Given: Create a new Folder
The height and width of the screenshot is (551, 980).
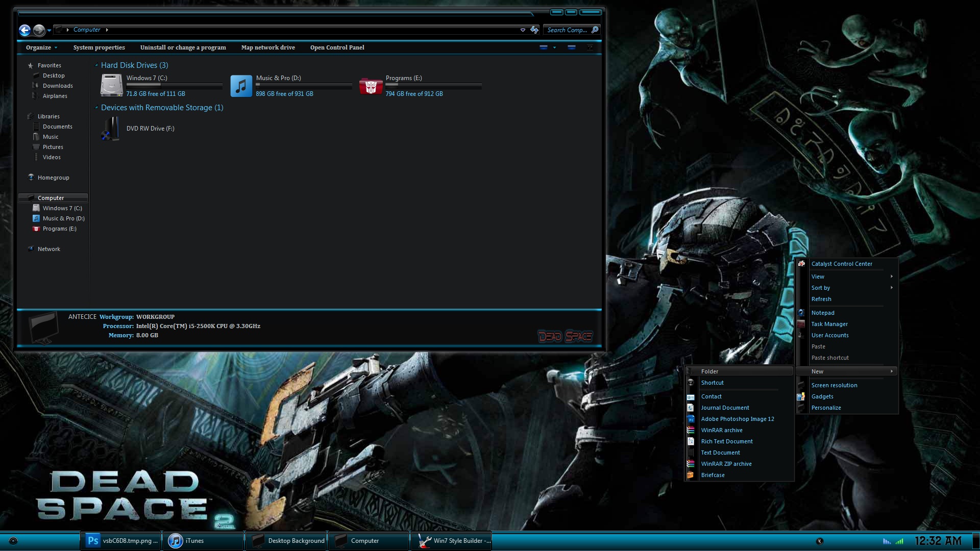Looking at the screenshot, I should (739, 371).
